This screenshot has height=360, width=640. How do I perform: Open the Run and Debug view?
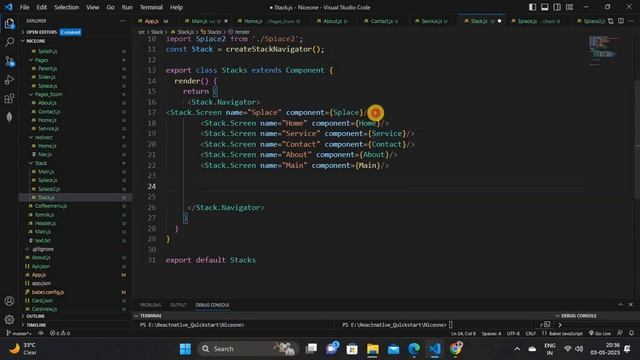click(9, 80)
